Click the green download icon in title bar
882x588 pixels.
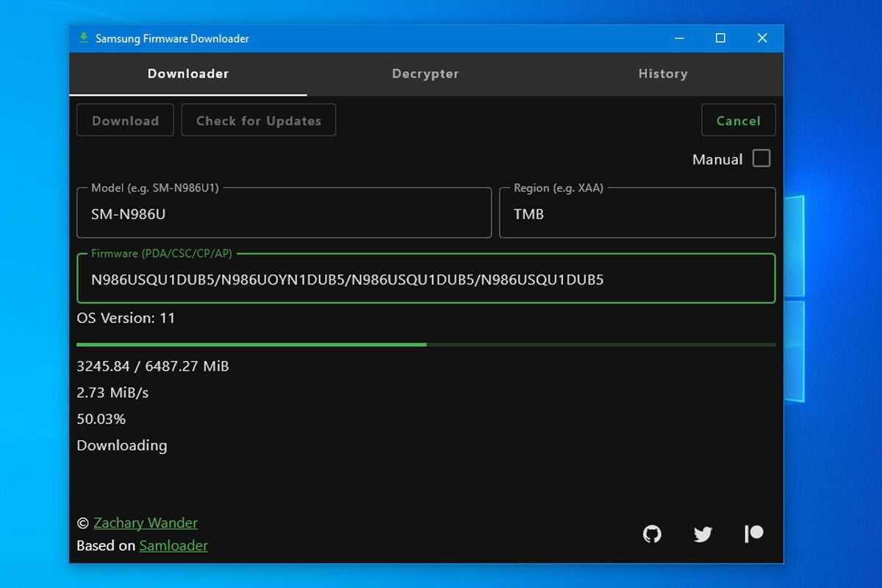[x=84, y=38]
